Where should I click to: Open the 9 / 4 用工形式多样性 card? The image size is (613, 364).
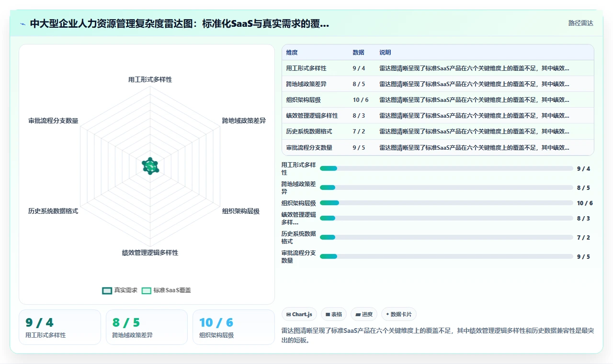[x=60, y=327]
